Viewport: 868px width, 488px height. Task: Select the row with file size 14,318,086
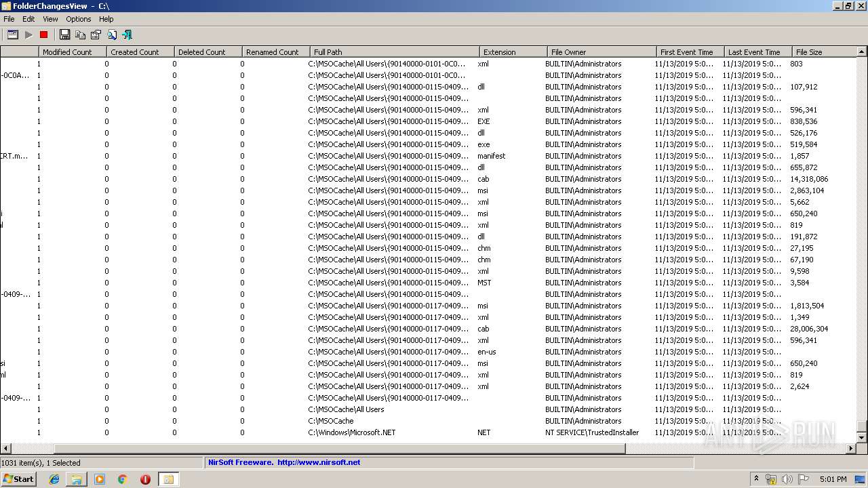429,179
